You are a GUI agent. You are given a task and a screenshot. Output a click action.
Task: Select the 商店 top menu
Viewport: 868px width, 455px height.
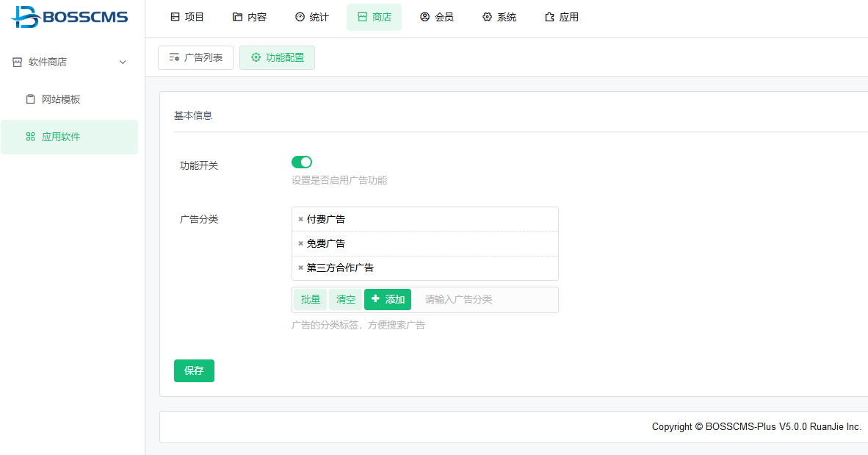374,17
